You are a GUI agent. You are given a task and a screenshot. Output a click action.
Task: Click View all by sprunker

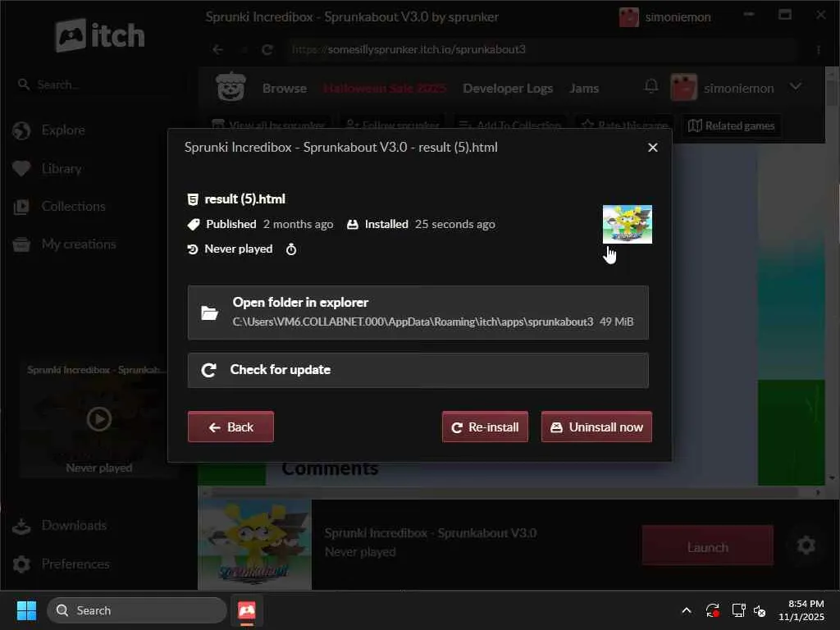269,126
